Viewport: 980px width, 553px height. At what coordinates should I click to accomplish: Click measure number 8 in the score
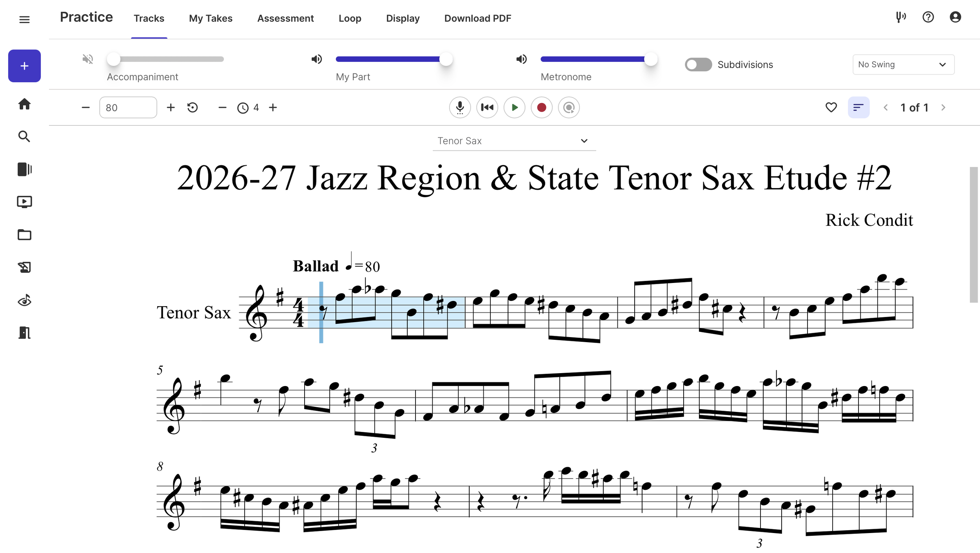point(160,466)
